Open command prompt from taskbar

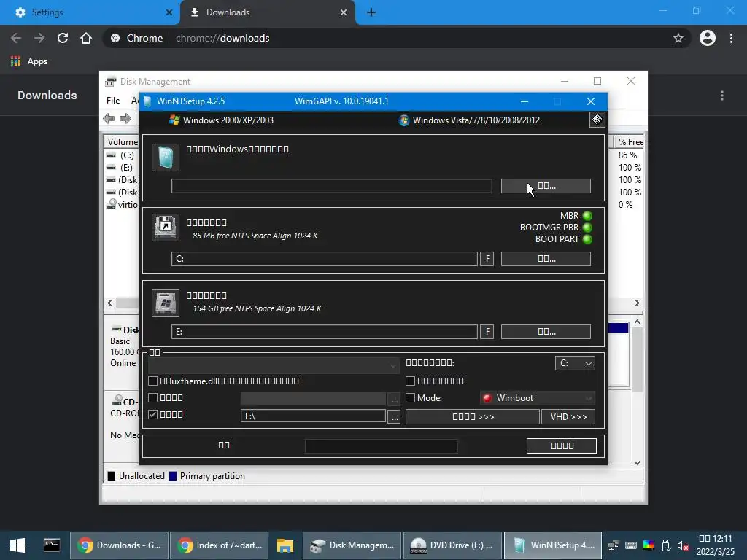tap(52, 545)
